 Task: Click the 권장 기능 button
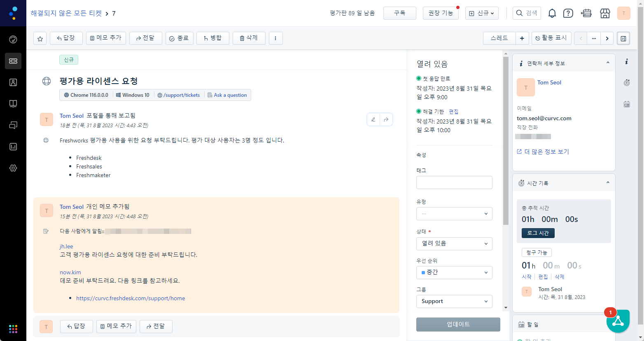[x=441, y=13]
